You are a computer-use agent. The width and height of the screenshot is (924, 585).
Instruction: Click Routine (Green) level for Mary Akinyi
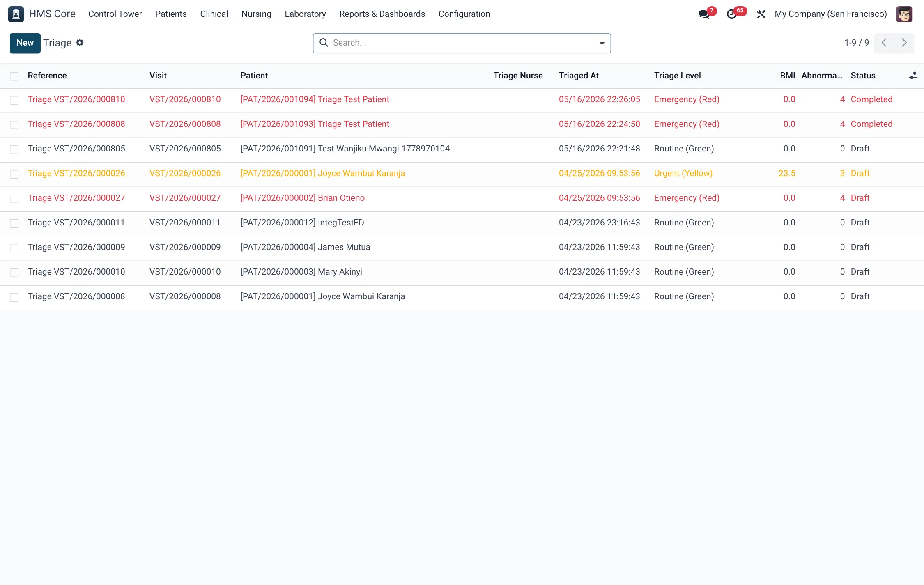(684, 272)
